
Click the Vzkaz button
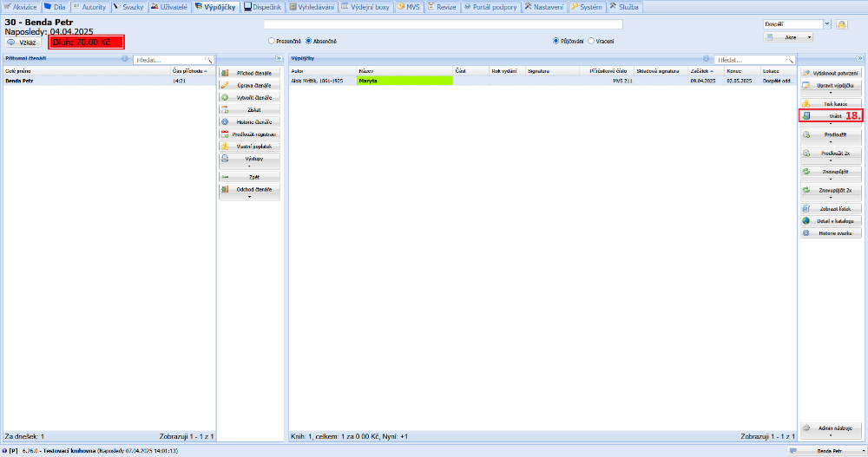[x=23, y=42]
